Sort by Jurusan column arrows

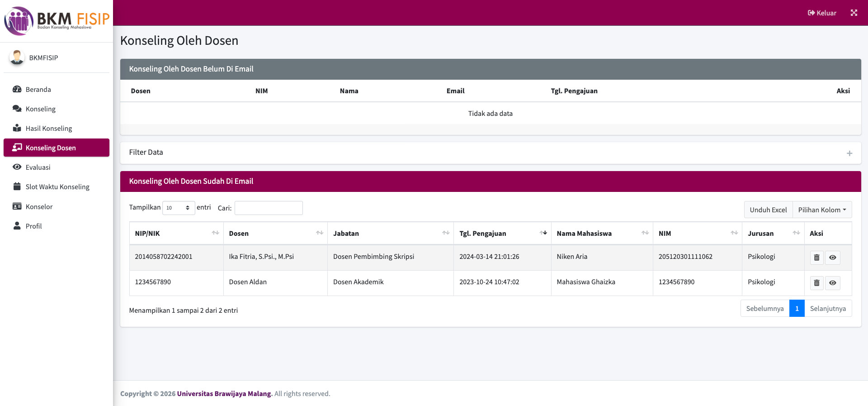(797, 233)
